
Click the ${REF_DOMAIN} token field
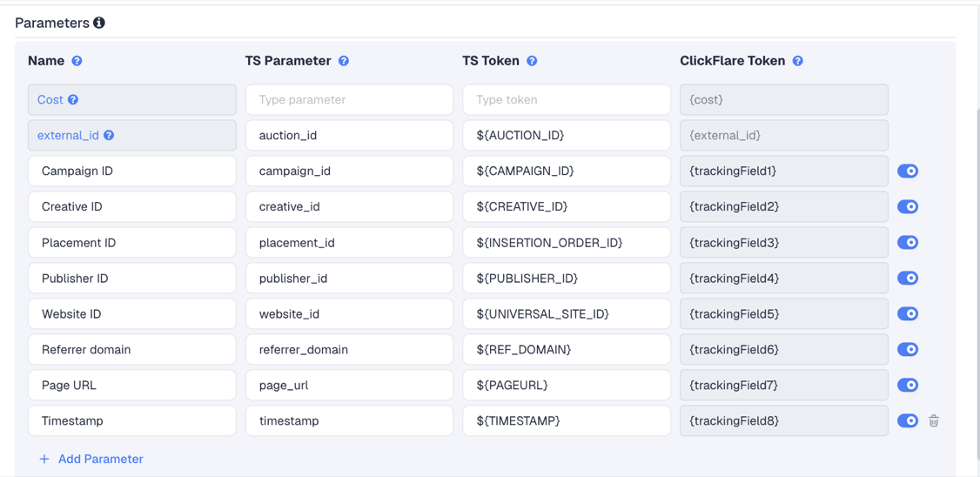(x=567, y=349)
